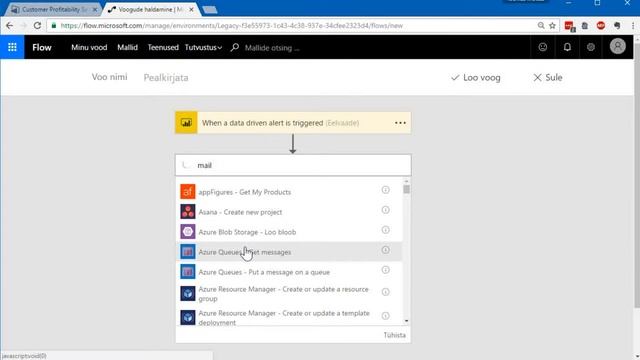
Task: Click the Sule close button
Action: pyautogui.click(x=548, y=78)
